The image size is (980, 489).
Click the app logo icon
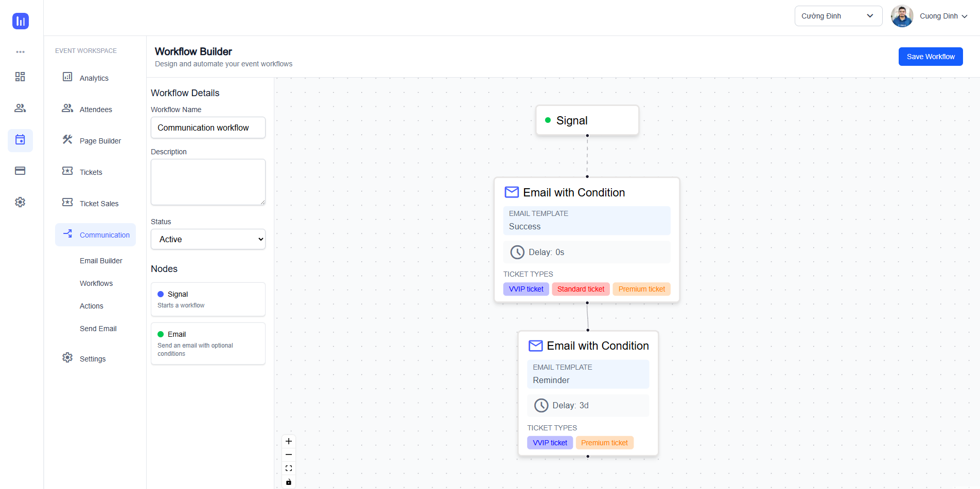21,21
